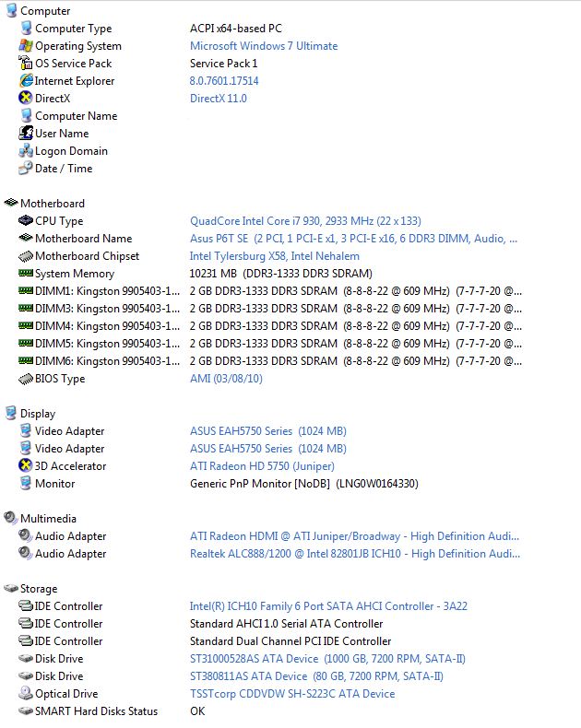Click the Storage section header icon
This screenshot has height=728, width=581.
(x=11, y=589)
